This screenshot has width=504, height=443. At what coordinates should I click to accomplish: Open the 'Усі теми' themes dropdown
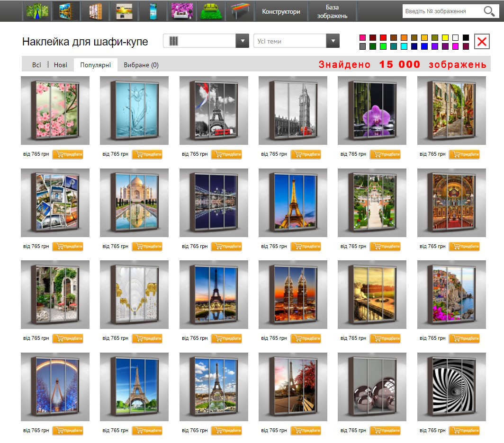pyautogui.click(x=333, y=41)
